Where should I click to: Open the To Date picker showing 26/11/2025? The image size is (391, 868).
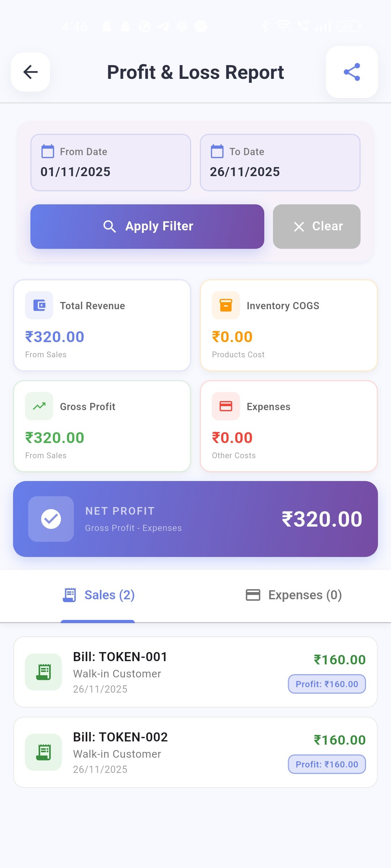(280, 162)
